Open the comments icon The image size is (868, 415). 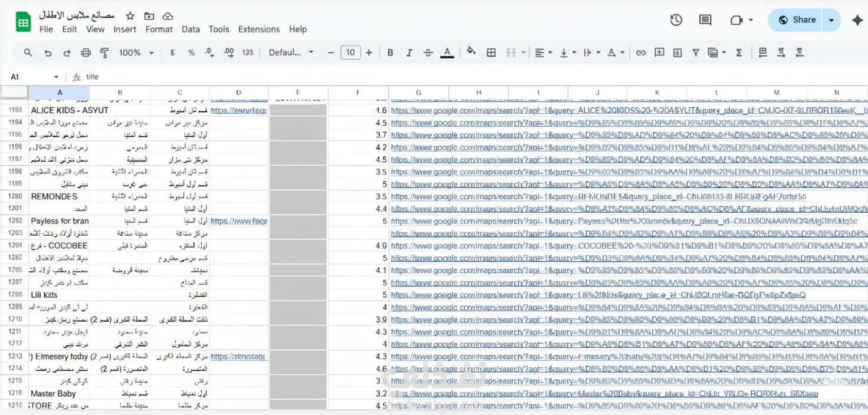(705, 20)
